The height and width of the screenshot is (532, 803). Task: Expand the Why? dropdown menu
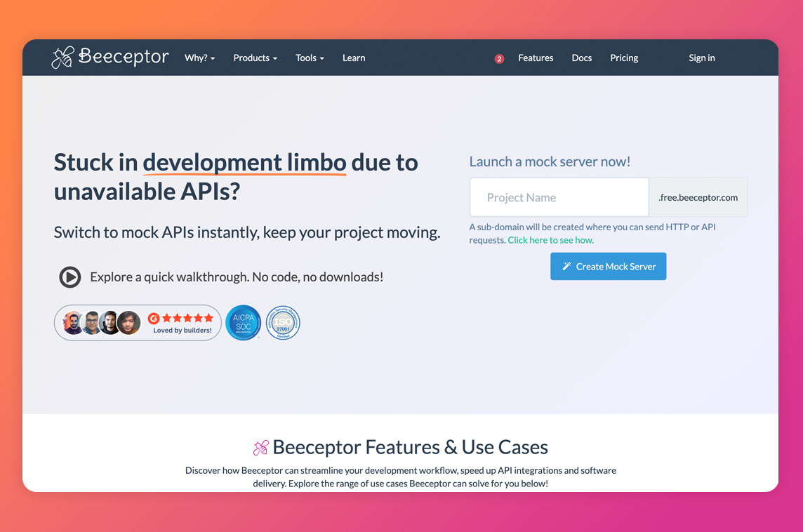200,58
